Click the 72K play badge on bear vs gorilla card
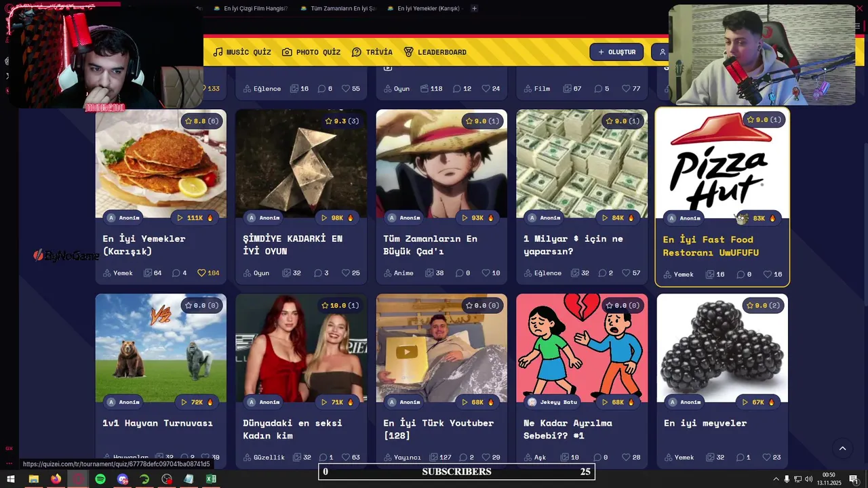This screenshot has height=488, width=868. click(x=197, y=402)
